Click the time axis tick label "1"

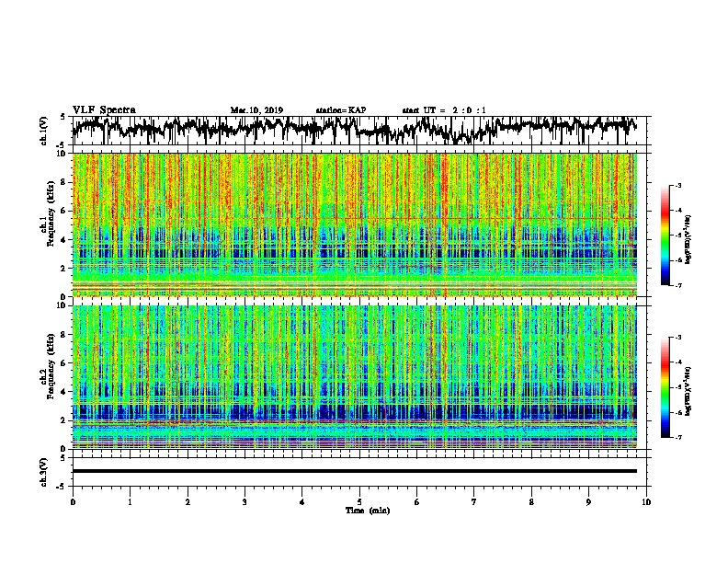[x=130, y=501]
